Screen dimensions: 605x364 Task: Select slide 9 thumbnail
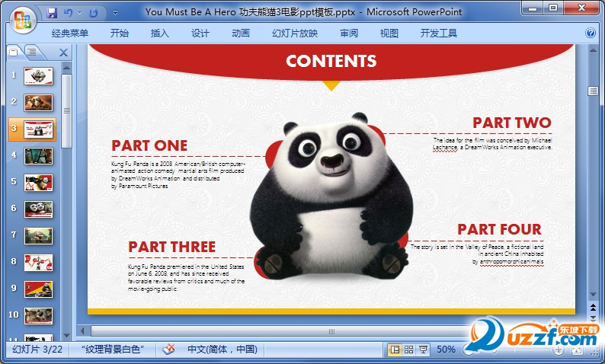tap(38, 289)
